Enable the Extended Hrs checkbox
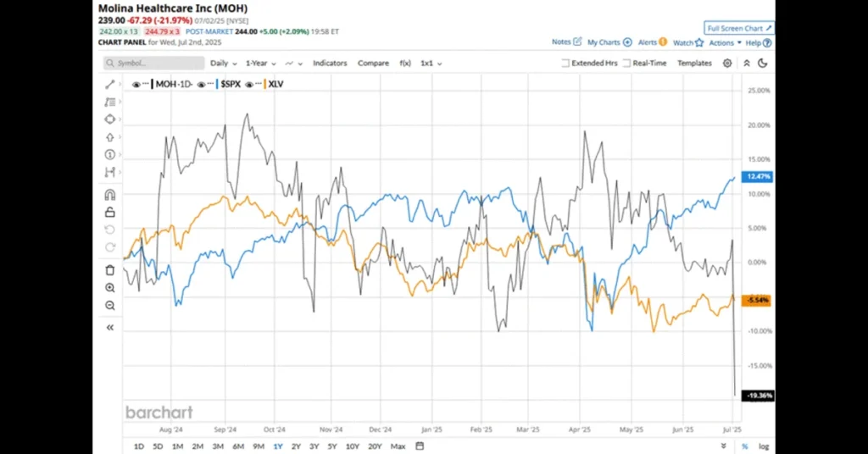 click(x=565, y=64)
